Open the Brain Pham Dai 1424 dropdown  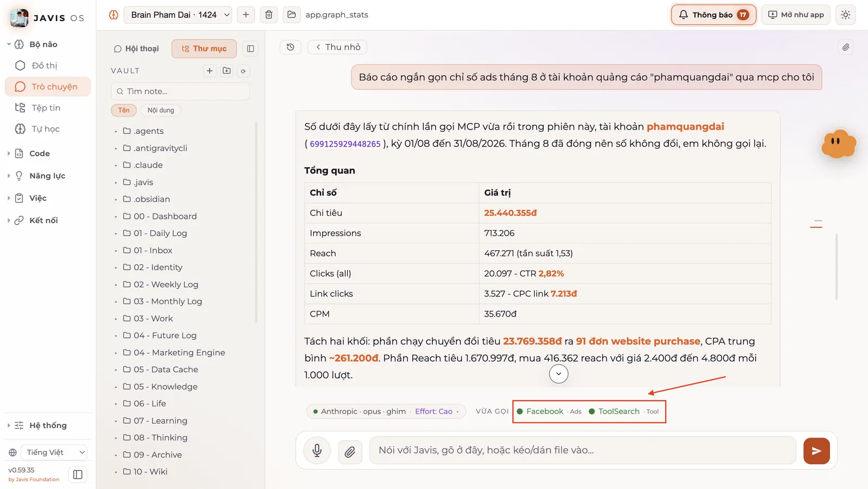tap(178, 15)
